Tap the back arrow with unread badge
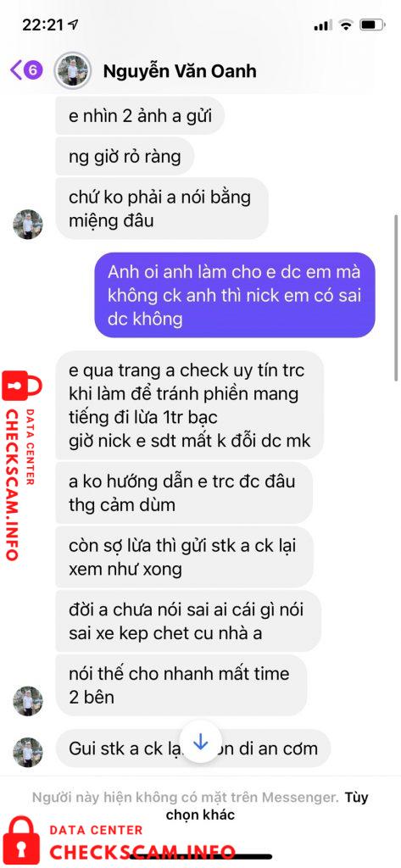 [26, 70]
